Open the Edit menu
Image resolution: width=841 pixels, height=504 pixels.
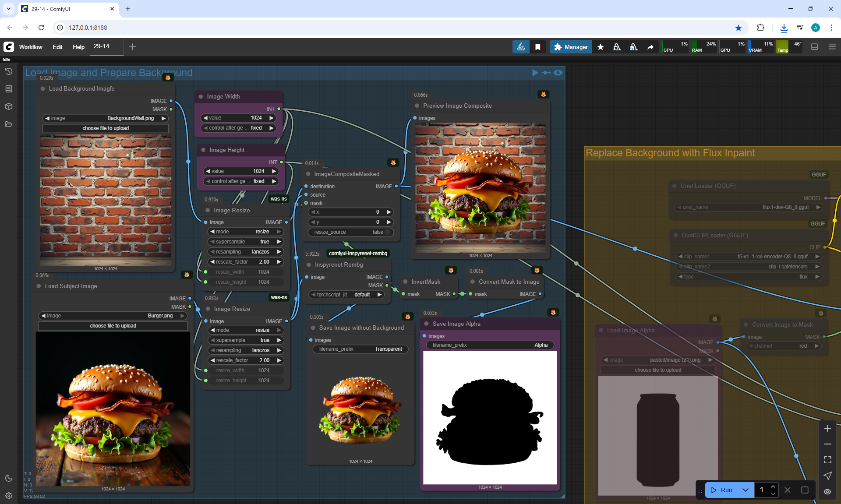click(57, 47)
